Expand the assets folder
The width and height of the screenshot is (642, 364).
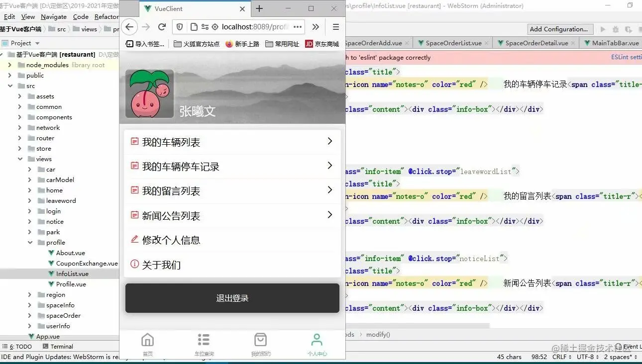pyautogui.click(x=19, y=96)
